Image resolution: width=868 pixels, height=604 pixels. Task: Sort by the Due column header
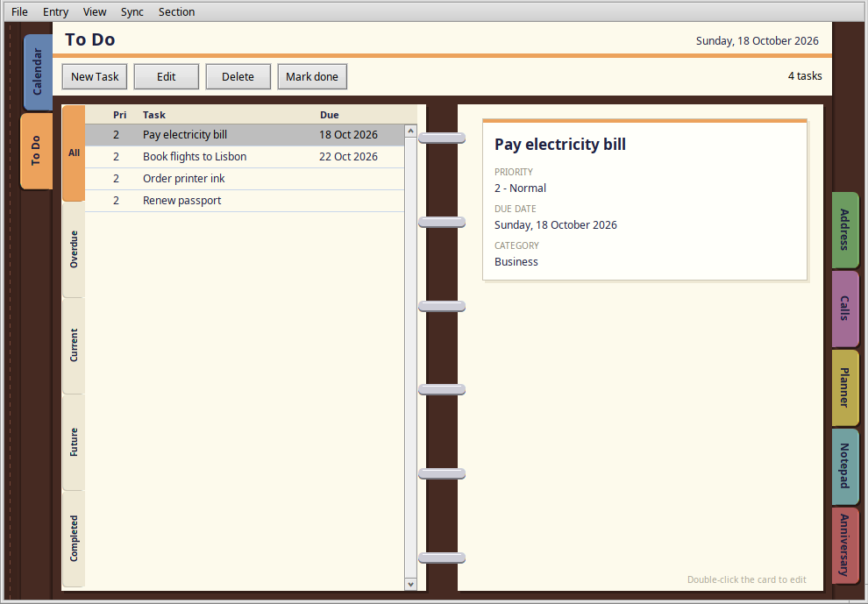(330, 115)
